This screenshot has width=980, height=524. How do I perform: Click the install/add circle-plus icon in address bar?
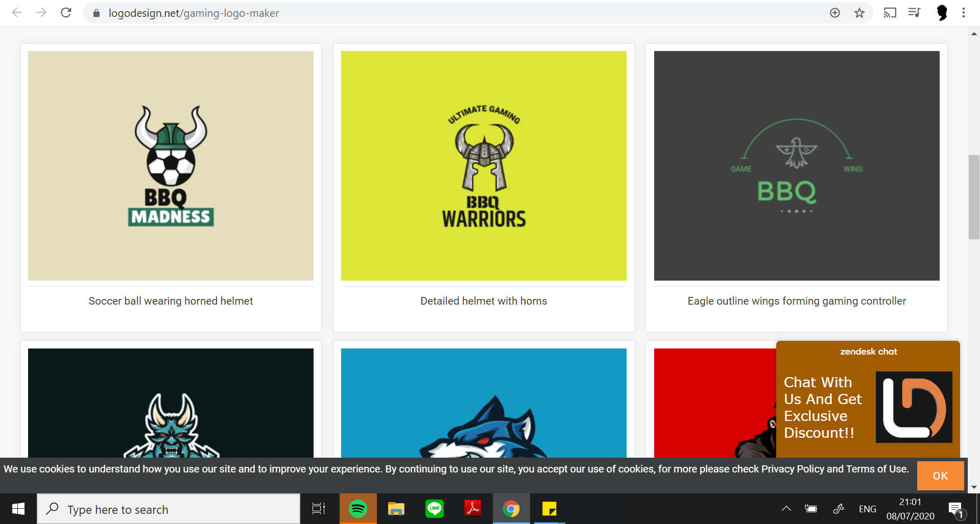[x=835, y=13]
